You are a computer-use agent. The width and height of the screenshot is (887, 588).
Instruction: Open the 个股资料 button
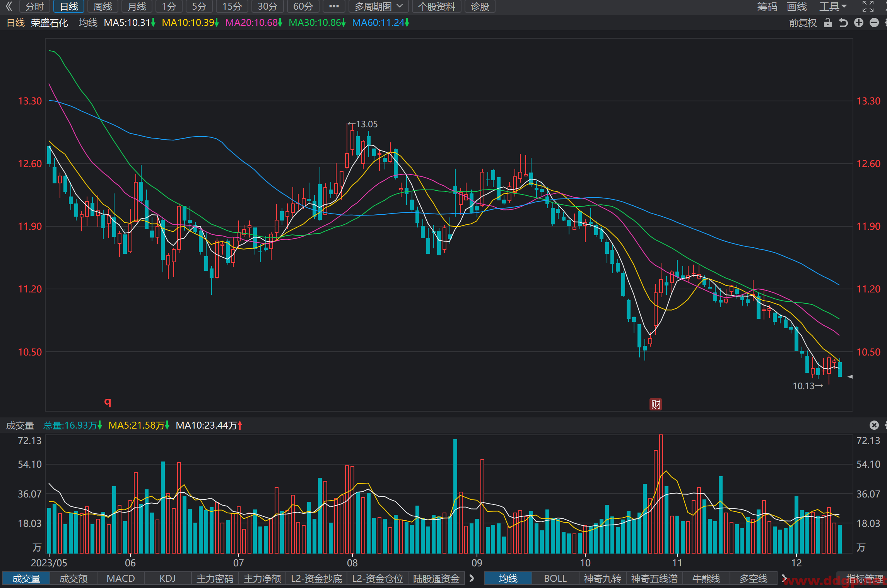[437, 6]
